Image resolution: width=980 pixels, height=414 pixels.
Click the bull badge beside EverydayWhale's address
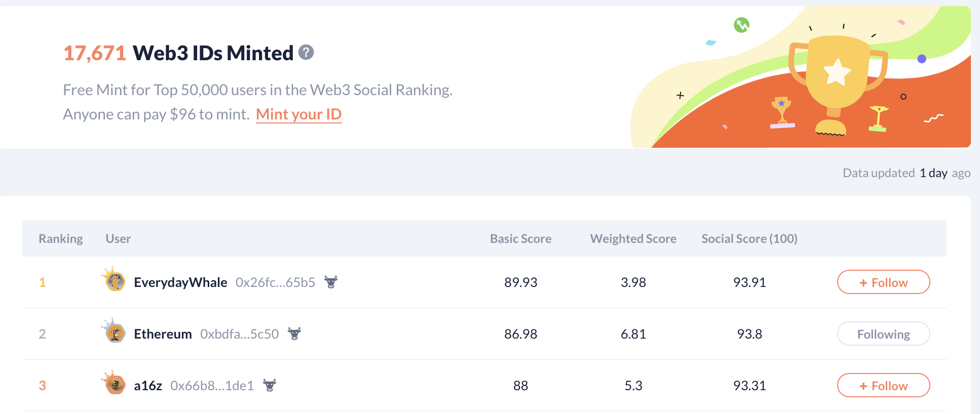(x=331, y=282)
